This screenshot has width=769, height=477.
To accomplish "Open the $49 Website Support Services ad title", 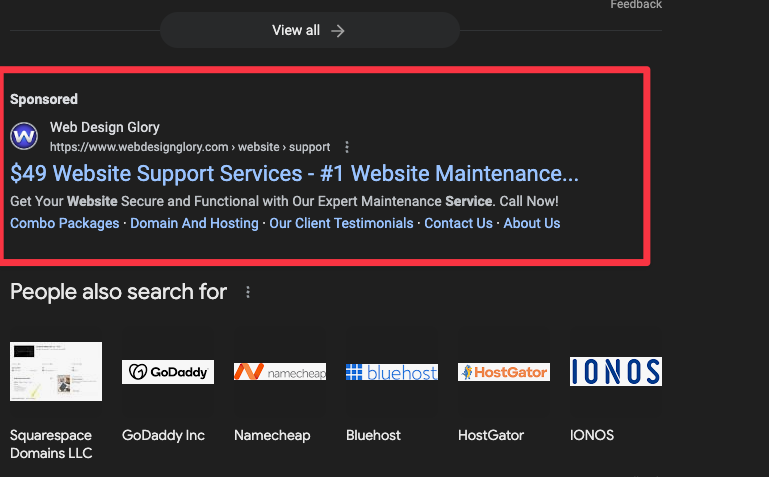I will click(294, 174).
